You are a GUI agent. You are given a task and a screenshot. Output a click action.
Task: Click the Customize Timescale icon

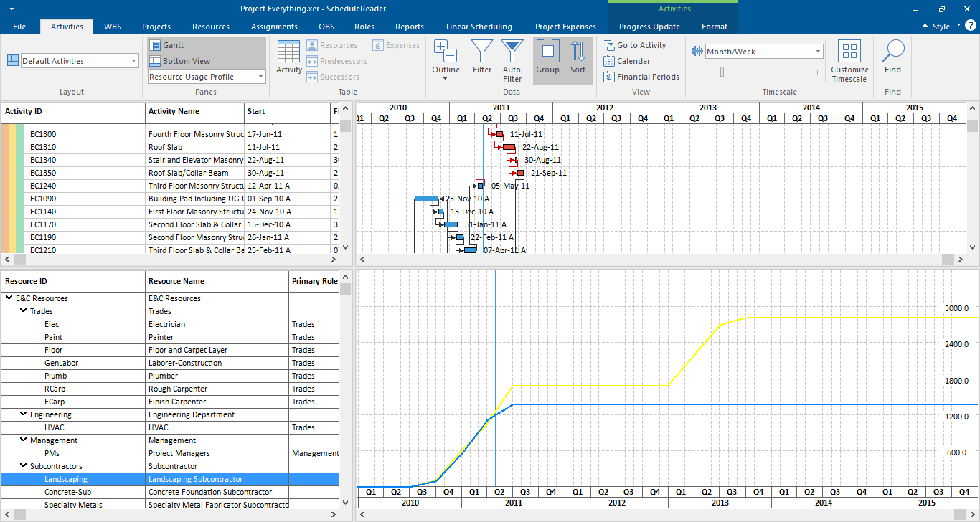tap(849, 60)
